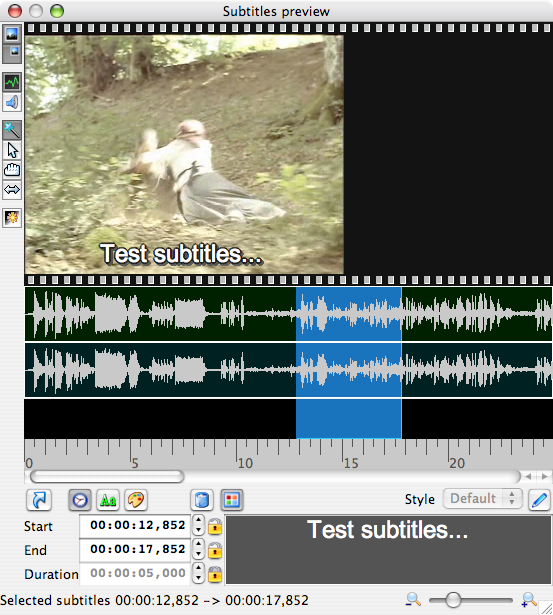Toggle the End time lock

tap(215, 550)
